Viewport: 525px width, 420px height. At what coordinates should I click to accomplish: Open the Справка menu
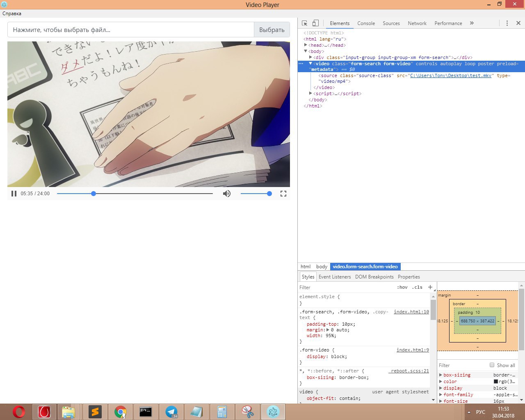pyautogui.click(x=12, y=14)
